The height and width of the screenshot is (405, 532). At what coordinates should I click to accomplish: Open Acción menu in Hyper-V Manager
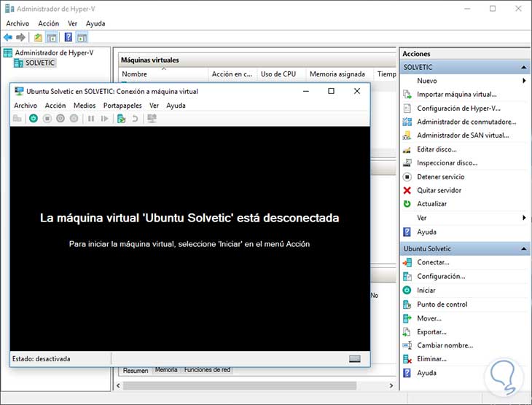[49, 23]
